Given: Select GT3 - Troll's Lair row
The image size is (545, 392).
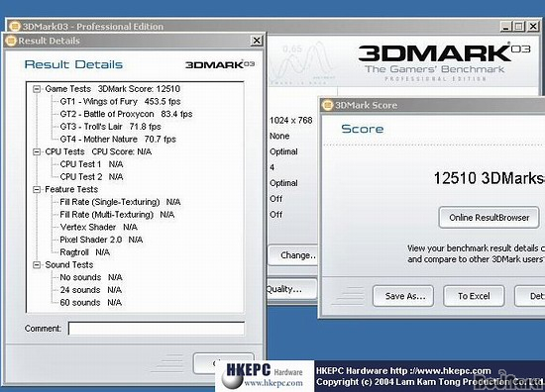Looking at the screenshot, I should (111, 127).
